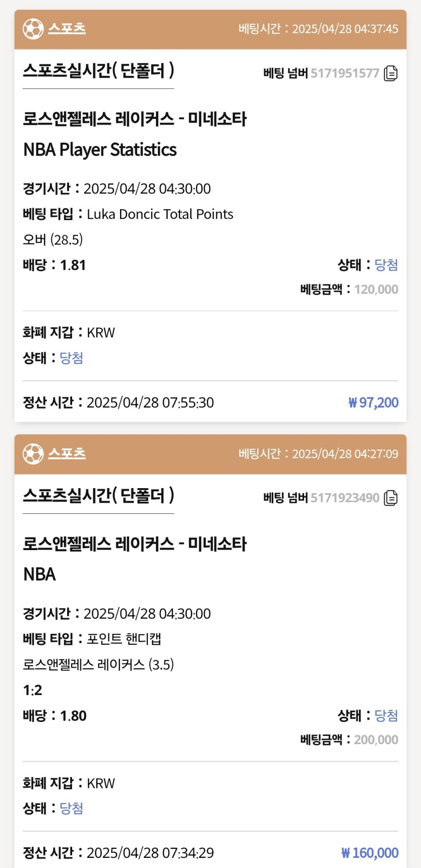Tap the soccer ball icon on first bet card

click(x=33, y=29)
